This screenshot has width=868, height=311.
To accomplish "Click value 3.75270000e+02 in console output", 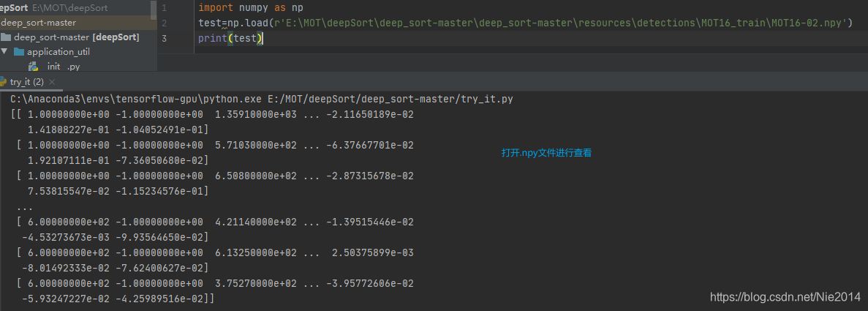I will click(x=255, y=283).
